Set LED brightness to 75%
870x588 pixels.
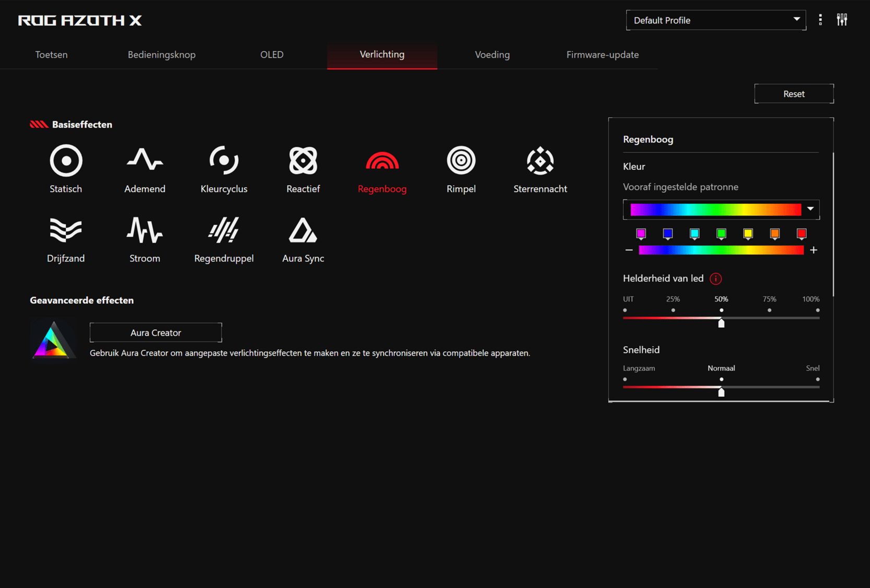point(769,310)
